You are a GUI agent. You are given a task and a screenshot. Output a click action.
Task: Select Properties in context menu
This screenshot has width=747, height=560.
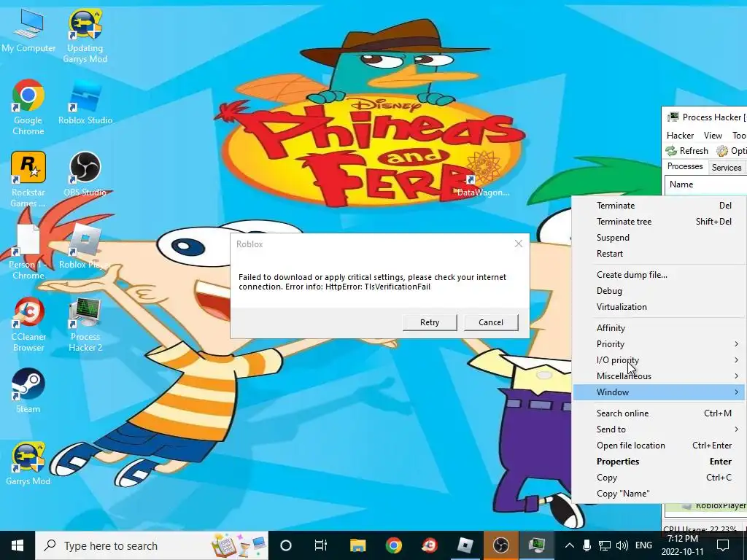point(659,462)
